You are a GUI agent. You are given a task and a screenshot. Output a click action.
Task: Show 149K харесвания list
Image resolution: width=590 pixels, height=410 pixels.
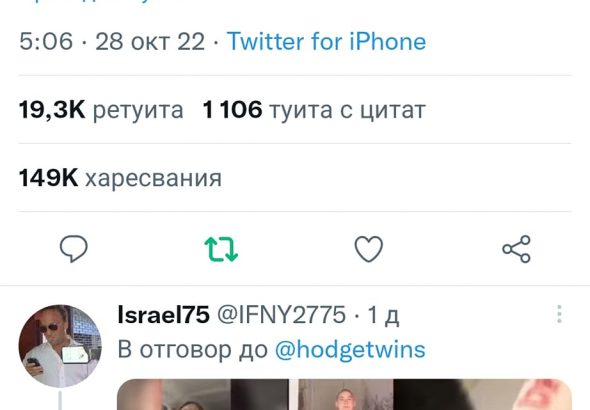120,178
